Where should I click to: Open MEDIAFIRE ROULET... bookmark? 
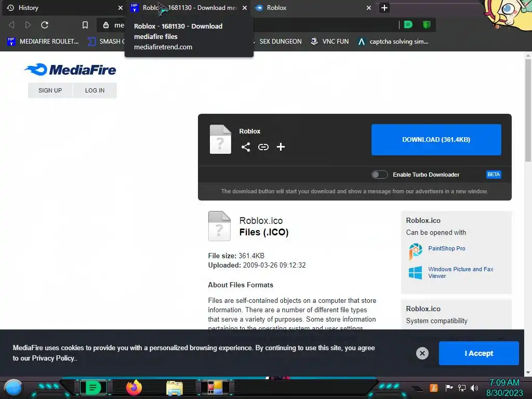coord(43,42)
